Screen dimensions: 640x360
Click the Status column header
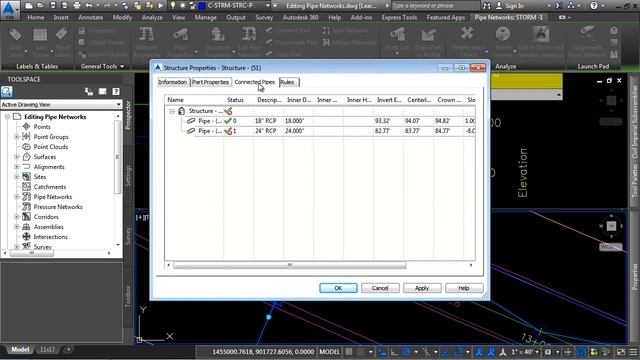[x=236, y=100]
